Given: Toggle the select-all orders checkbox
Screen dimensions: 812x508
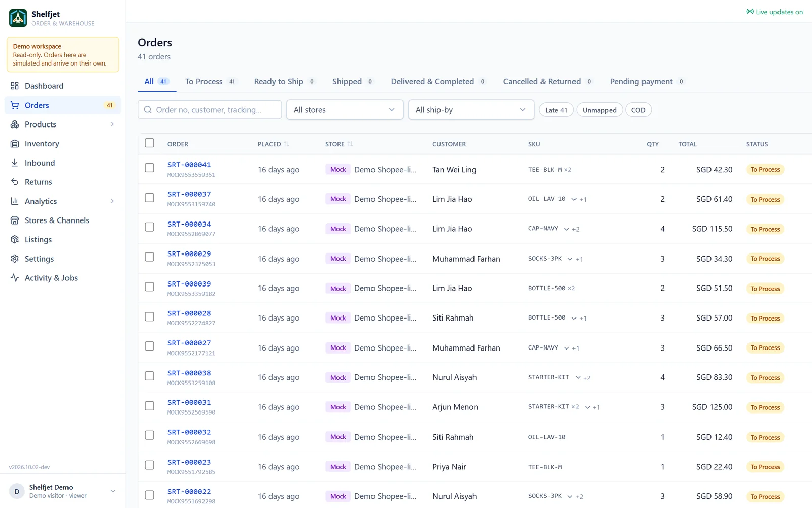Looking at the screenshot, I should coord(149,143).
